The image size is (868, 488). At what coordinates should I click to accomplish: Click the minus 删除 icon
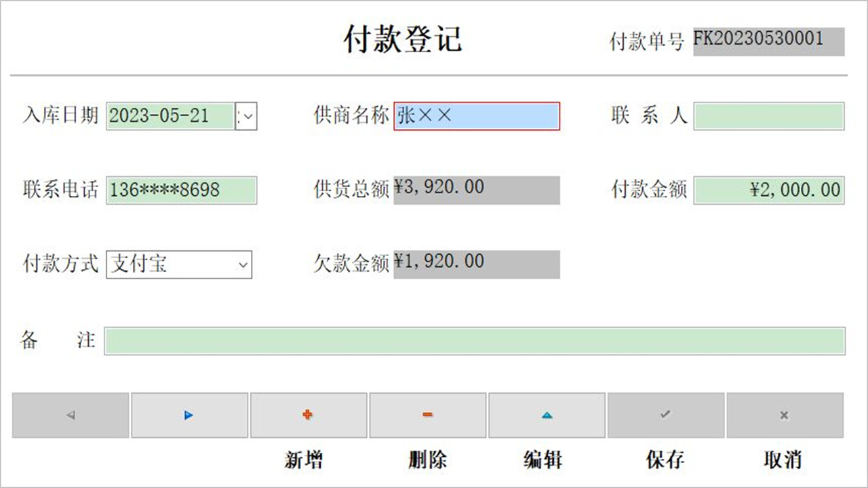pyautogui.click(x=427, y=415)
